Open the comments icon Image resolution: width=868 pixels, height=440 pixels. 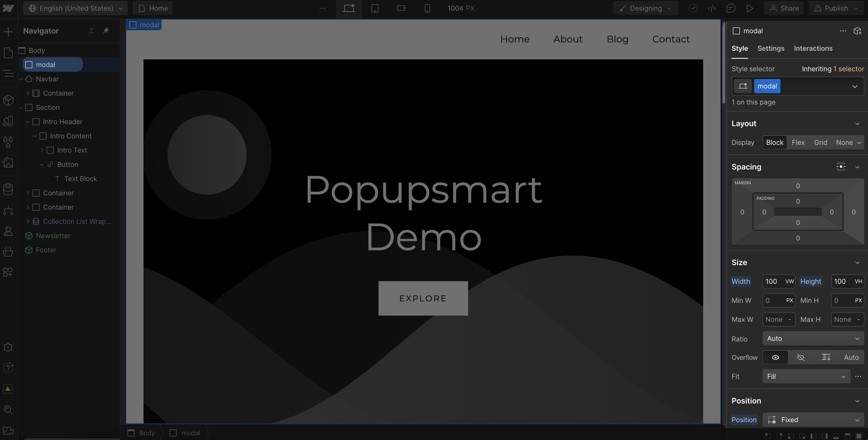pos(731,8)
